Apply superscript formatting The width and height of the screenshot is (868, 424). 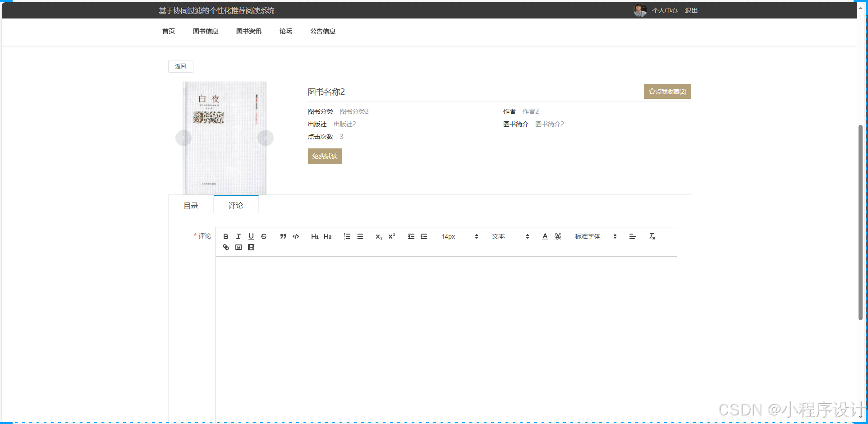coord(392,236)
